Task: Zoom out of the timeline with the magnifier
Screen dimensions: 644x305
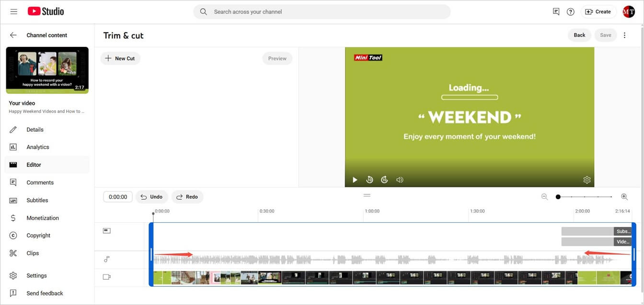Action: pos(545,196)
